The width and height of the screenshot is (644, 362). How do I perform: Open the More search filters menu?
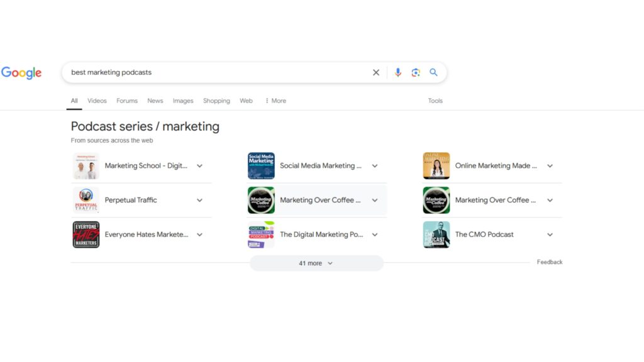(x=275, y=101)
